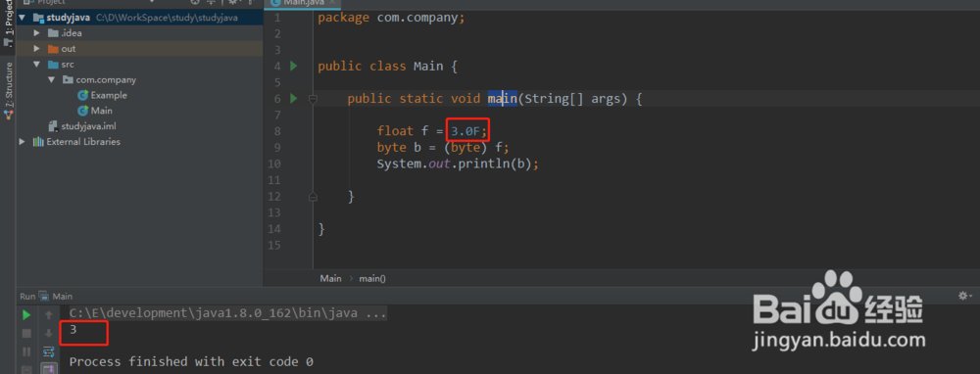This screenshot has width=980, height=374.
Task: Click 'package com.company;' code line
Action: pos(391,18)
